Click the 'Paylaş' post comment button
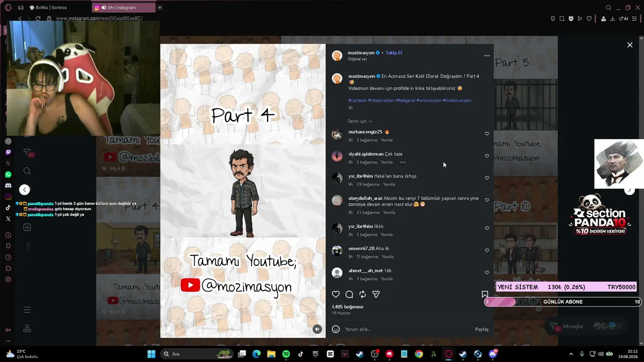 pos(481,329)
